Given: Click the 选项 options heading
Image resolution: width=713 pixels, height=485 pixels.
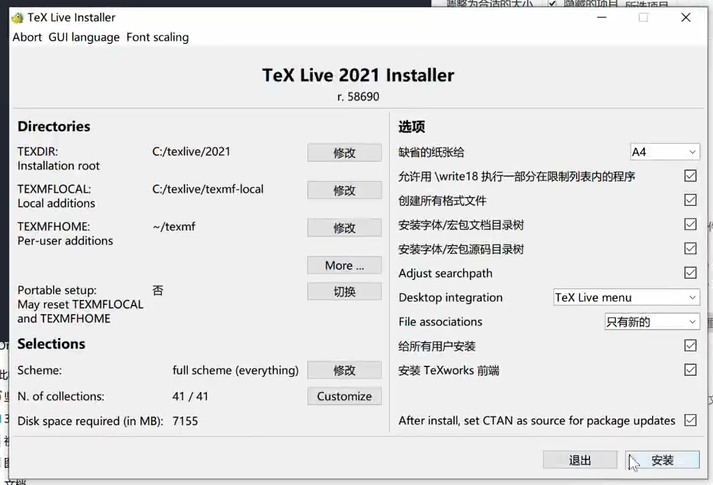Looking at the screenshot, I should coord(412,127).
